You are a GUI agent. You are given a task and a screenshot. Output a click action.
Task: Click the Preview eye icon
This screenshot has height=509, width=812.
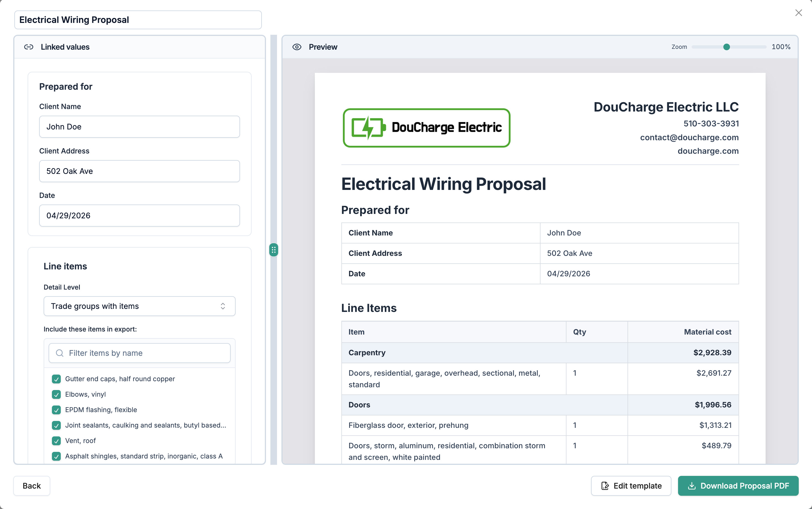click(x=297, y=47)
